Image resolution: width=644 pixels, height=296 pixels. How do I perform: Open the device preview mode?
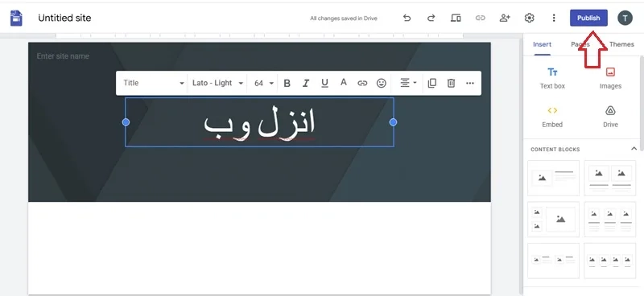click(456, 18)
